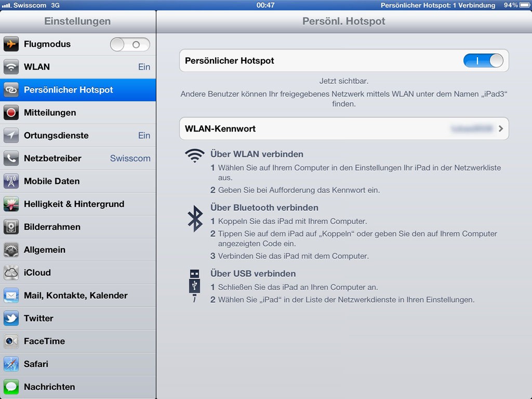This screenshot has width=532, height=399.
Task: Tap the Flugmodus airplane icon
Action: click(x=11, y=44)
